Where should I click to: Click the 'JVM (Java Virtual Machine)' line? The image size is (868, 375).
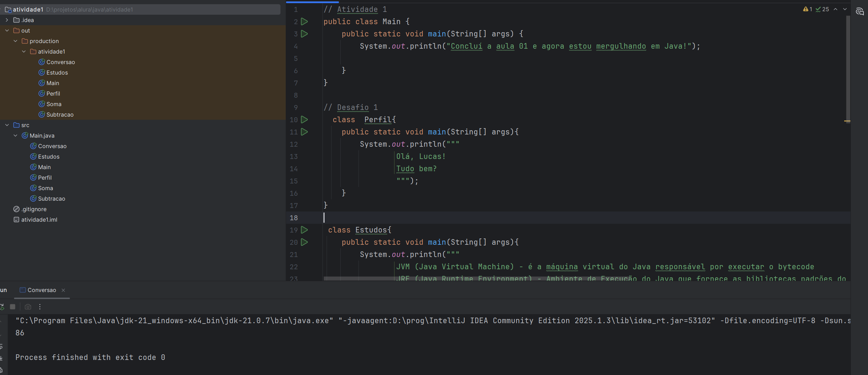click(605, 267)
